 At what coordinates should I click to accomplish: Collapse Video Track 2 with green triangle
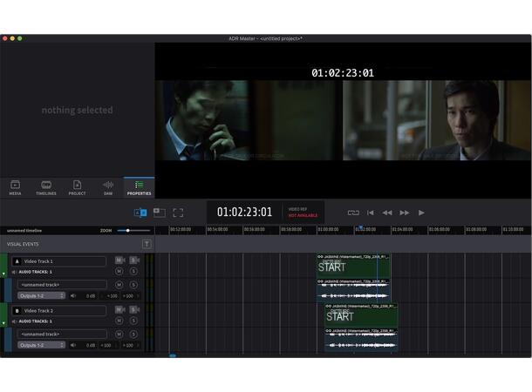tap(3, 323)
